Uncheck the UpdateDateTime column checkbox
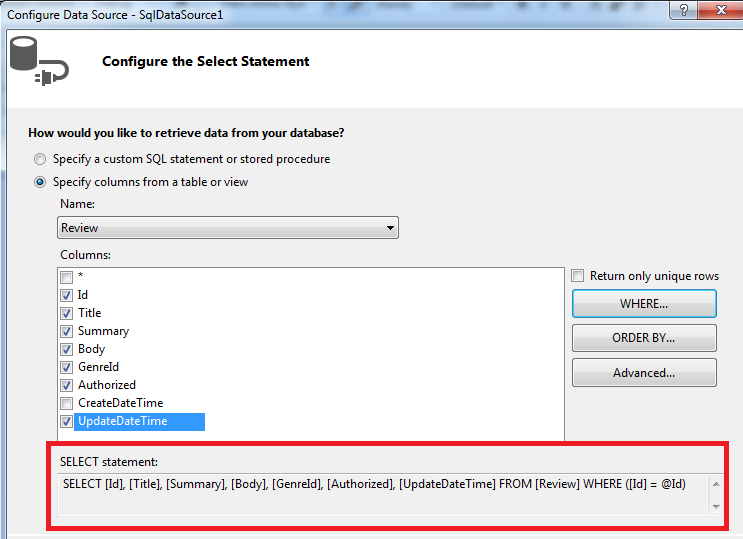This screenshot has width=743, height=539. pos(66,421)
